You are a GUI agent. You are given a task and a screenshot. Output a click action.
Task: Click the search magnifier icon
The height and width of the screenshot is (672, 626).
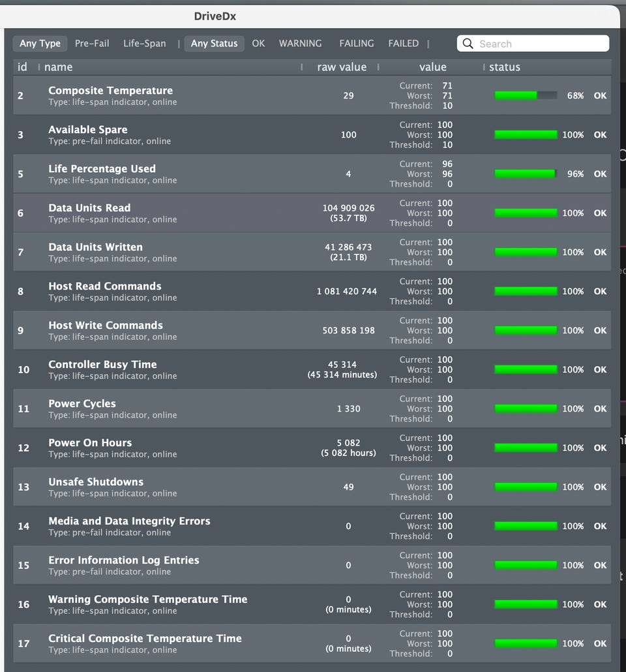(468, 43)
